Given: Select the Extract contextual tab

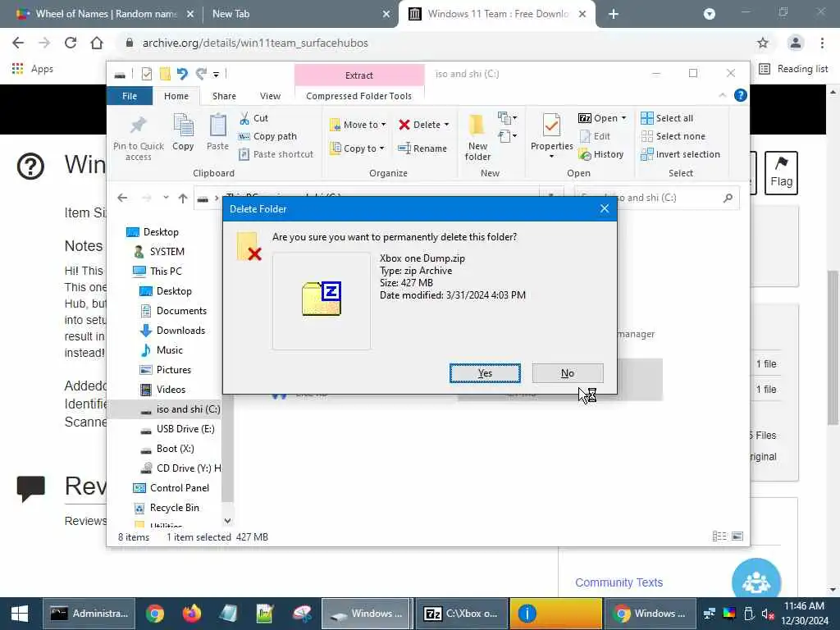Looking at the screenshot, I should [x=359, y=75].
